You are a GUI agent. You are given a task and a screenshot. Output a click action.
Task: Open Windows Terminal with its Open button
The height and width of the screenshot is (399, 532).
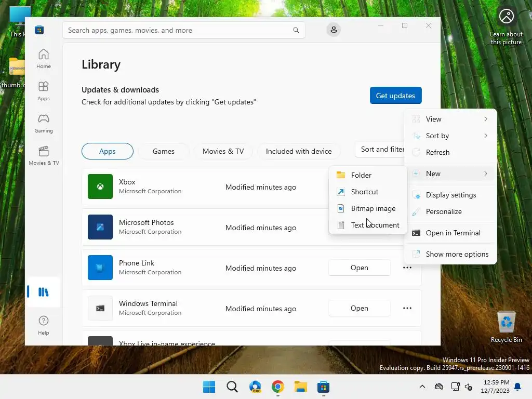pos(360,308)
